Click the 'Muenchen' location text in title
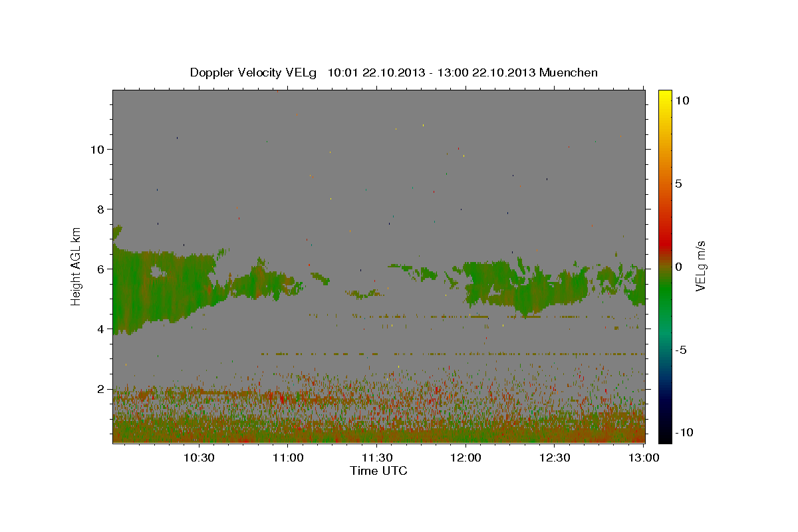This screenshot has height=532, width=798. pyautogui.click(x=569, y=72)
